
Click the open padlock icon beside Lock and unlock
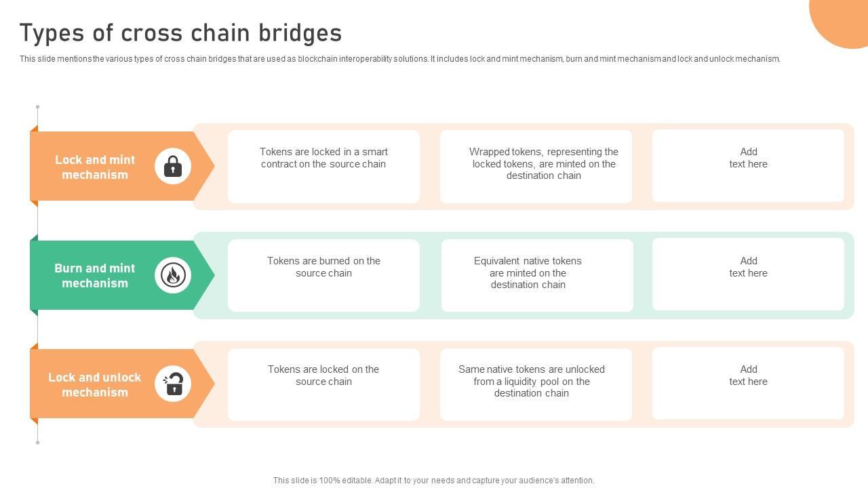(x=173, y=384)
